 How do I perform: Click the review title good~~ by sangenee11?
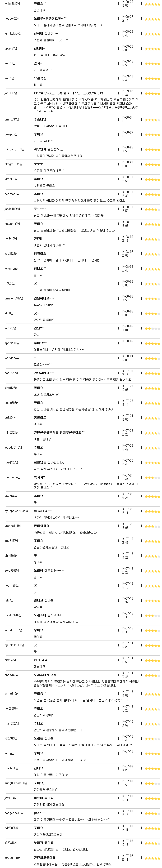click(40, 813)
